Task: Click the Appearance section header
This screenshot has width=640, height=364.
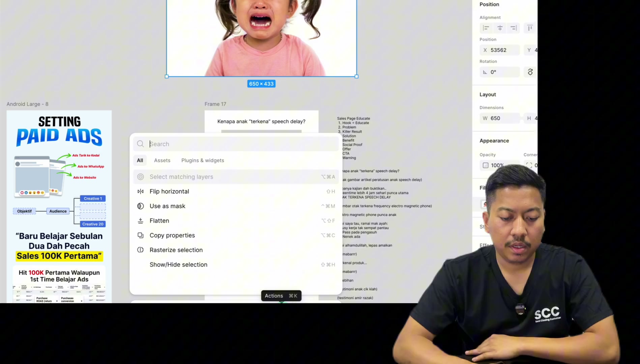Action: click(x=494, y=141)
